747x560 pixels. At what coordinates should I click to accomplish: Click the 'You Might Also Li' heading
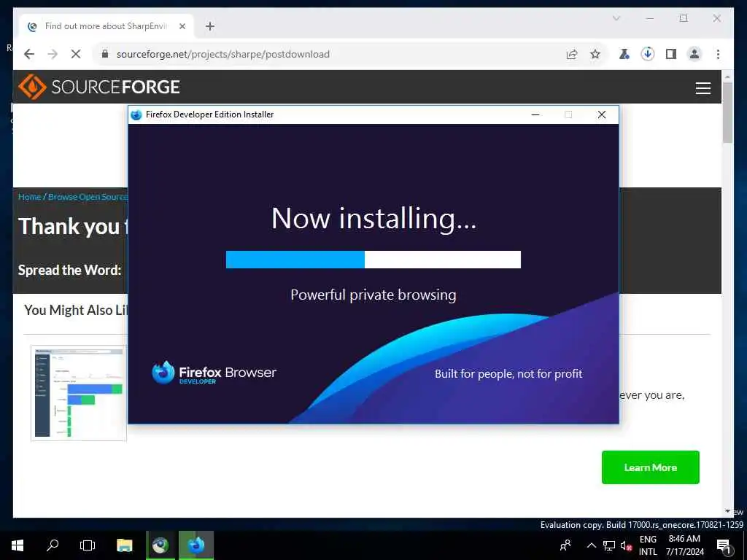[76, 310]
